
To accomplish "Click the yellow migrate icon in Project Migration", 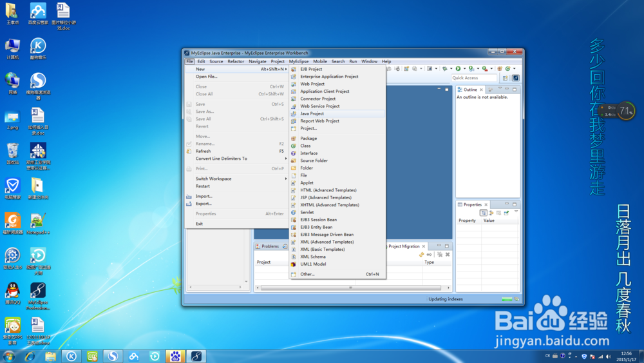I will pos(421,255).
